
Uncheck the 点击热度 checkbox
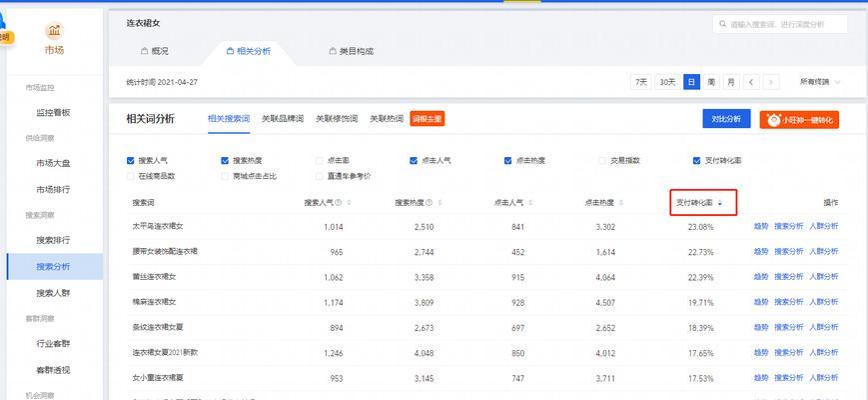(507, 161)
